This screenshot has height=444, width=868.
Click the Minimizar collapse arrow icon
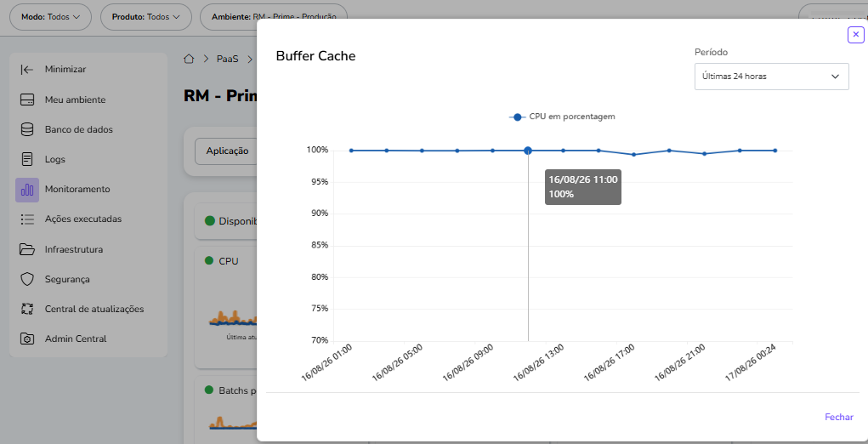coord(26,70)
